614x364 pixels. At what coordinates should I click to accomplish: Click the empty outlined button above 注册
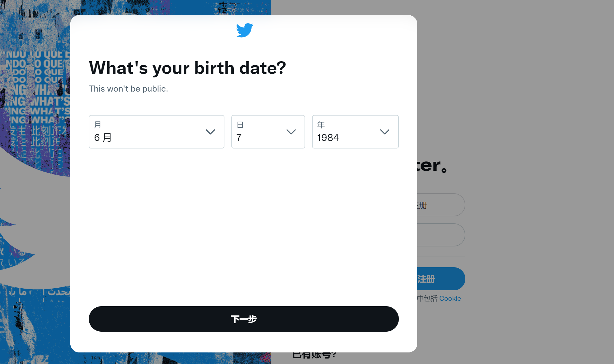tap(441, 235)
